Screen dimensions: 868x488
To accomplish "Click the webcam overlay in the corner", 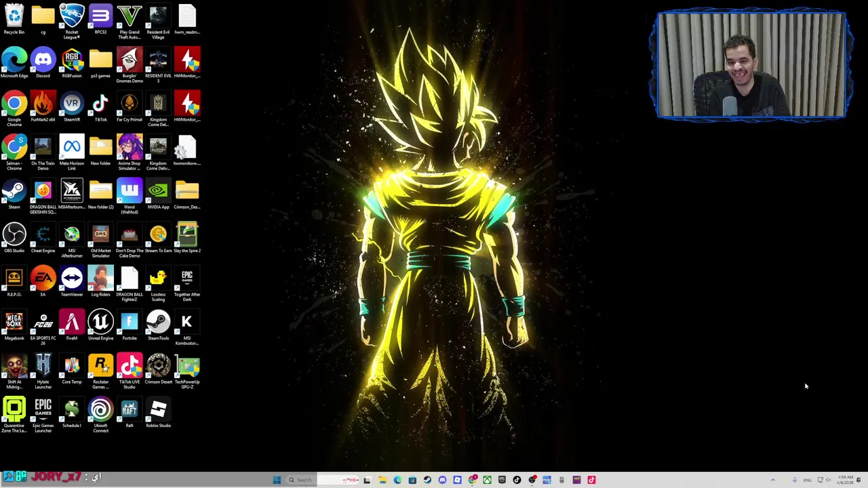I will (751, 66).
